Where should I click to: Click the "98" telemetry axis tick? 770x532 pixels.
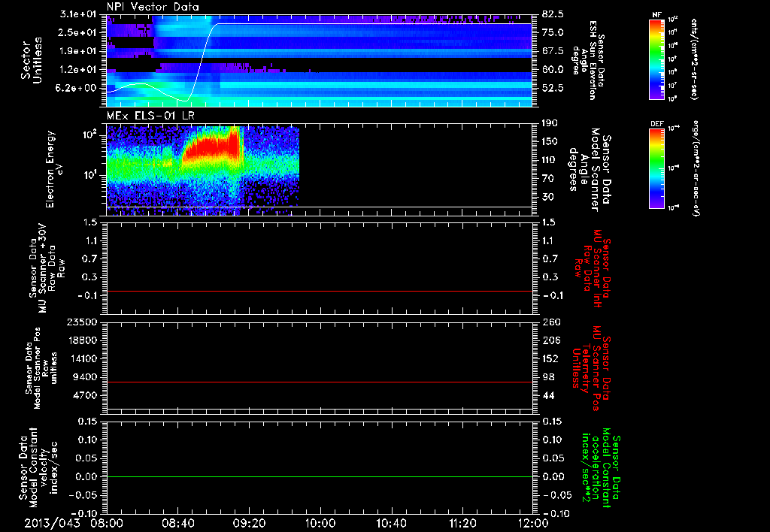[547, 377]
